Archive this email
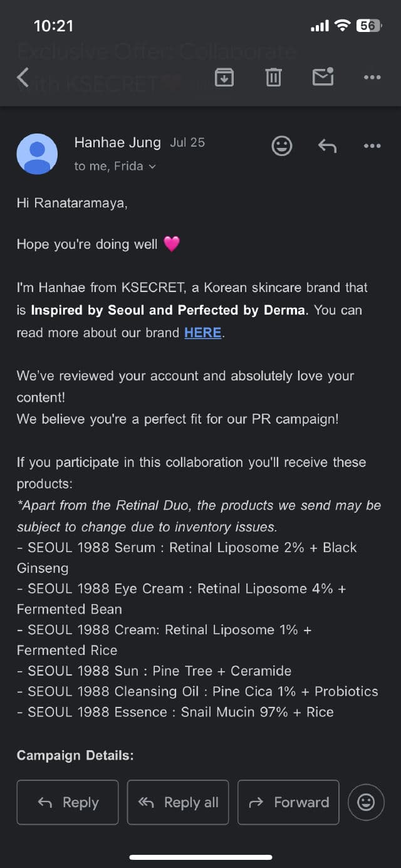This screenshot has height=868, width=401. click(x=224, y=77)
